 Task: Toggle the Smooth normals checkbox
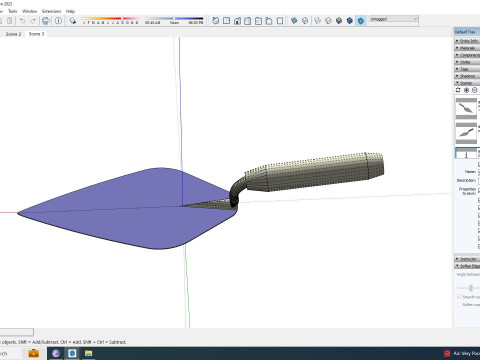[459, 296]
